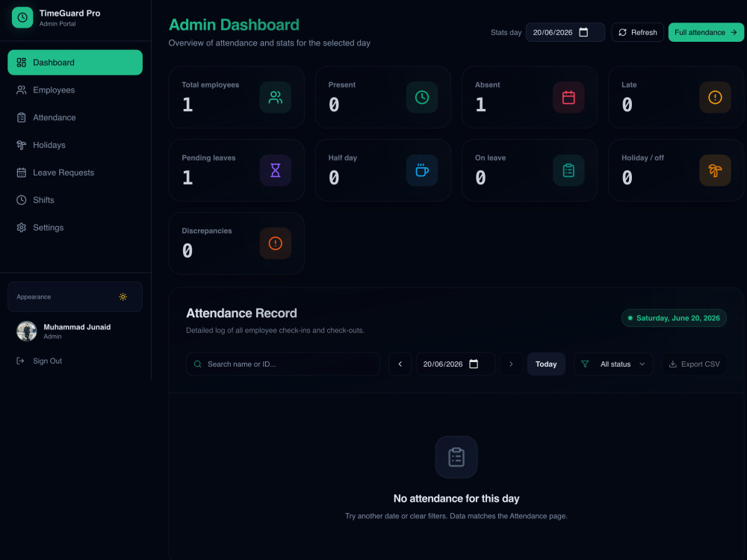The image size is (747, 560).
Task: Click the empty-state clipboard icon
Action: pos(456,457)
